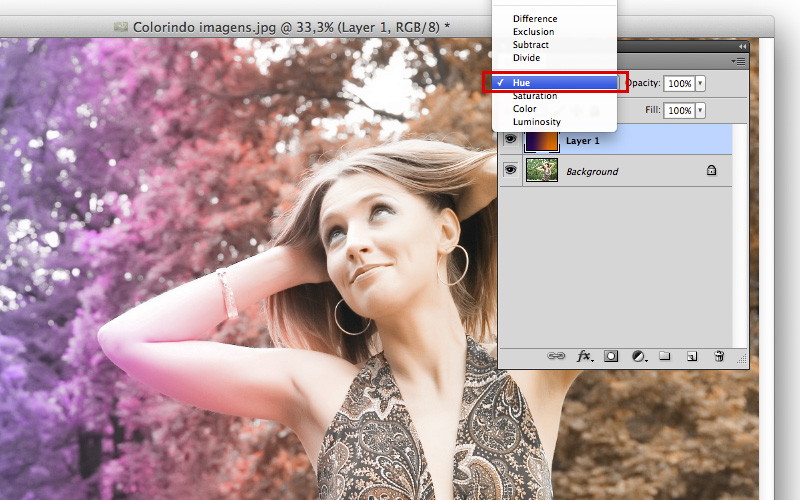This screenshot has height=500, width=800.
Task: Open the Layers panel options menu icon
Action: tap(738, 61)
